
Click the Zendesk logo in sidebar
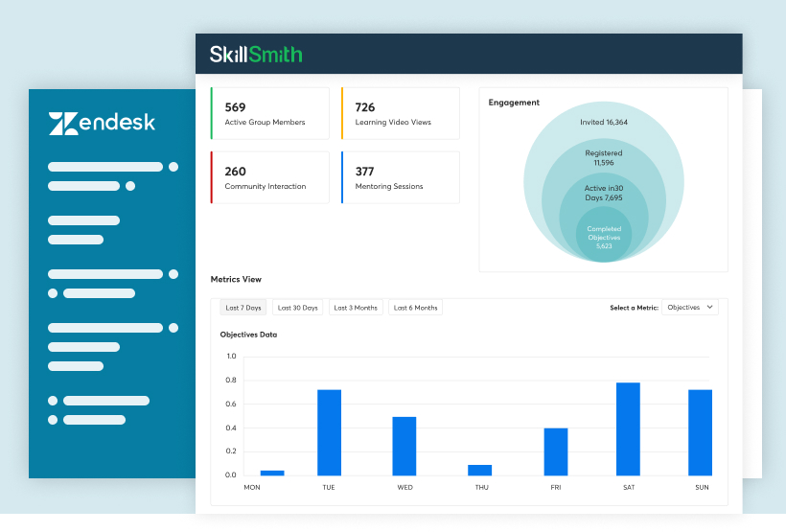point(102,123)
